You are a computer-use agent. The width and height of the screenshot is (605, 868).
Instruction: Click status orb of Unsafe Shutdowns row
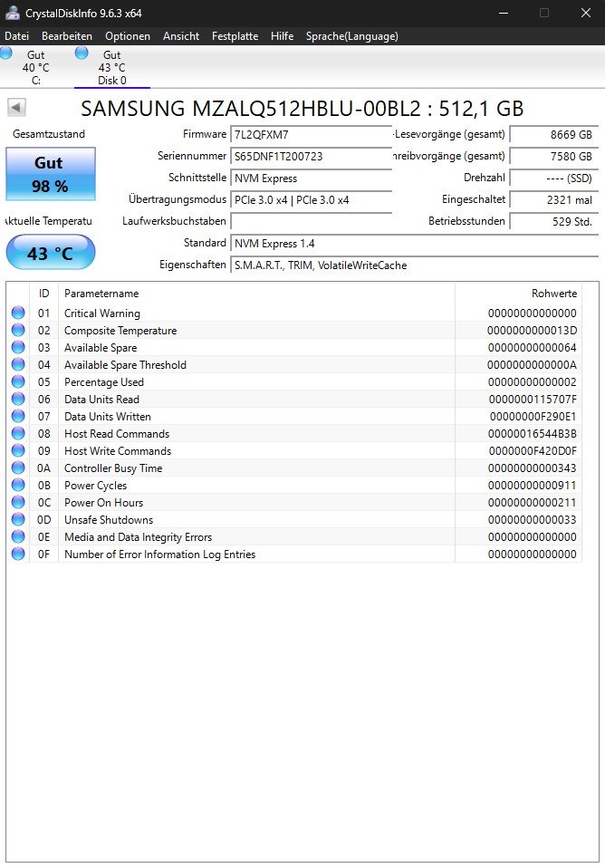tap(18, 519)
